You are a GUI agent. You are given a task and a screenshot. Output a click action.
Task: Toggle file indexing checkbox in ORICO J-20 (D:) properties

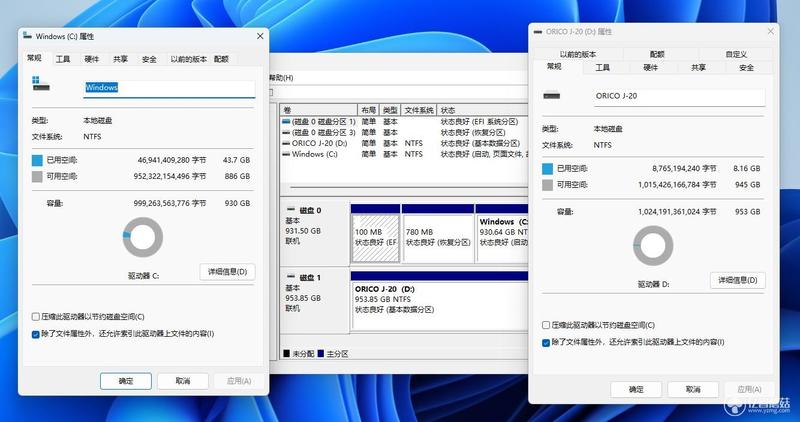click(x=546, y=342)
